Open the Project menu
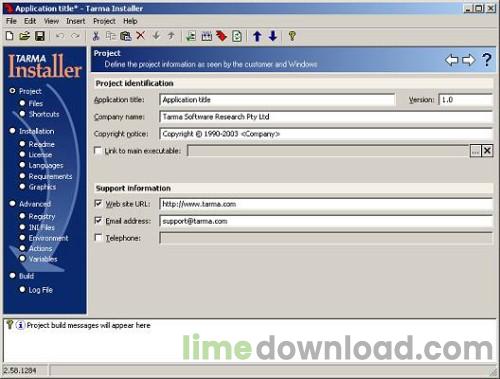Viewport: 500px width, 379px height. [x=104, y=21]
